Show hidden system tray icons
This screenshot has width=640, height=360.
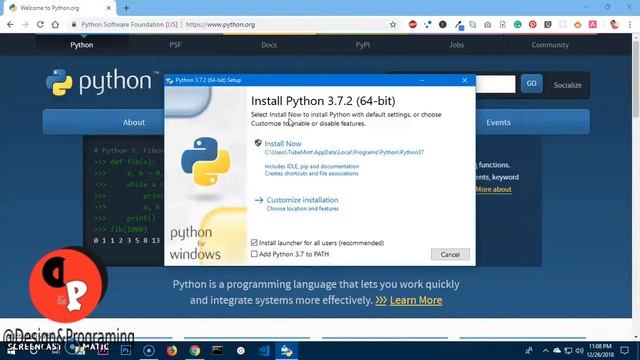(545, 351)
